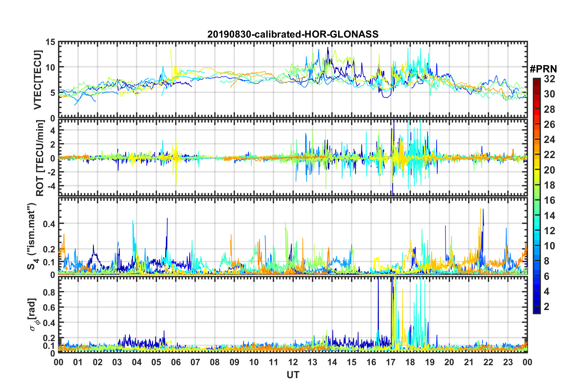586x392 pixels.
Task: Click colorbar tick label 26
Action: point(549,125)
